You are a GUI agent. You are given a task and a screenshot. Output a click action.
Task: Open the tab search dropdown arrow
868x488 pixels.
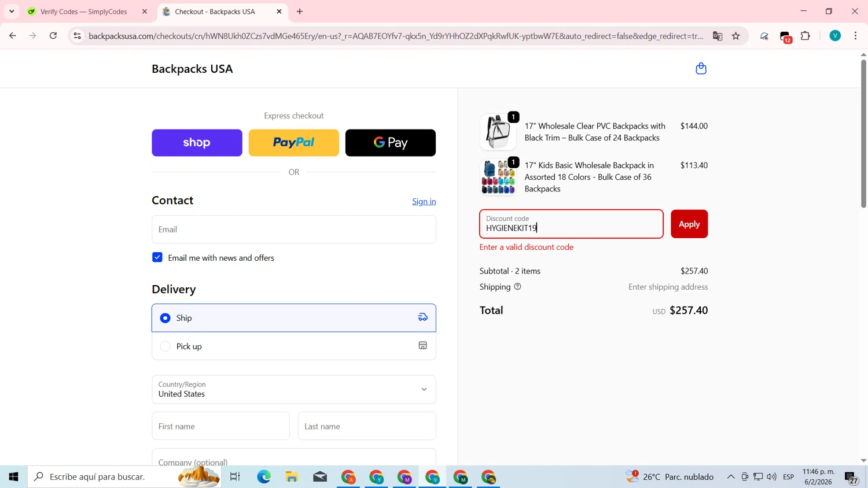point(12,12)
